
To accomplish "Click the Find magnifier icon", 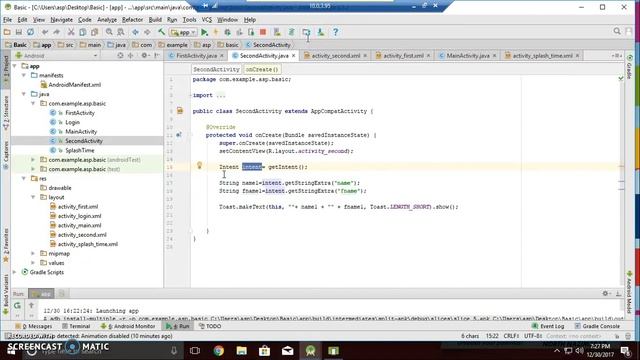I will click(x=109, y=32).
